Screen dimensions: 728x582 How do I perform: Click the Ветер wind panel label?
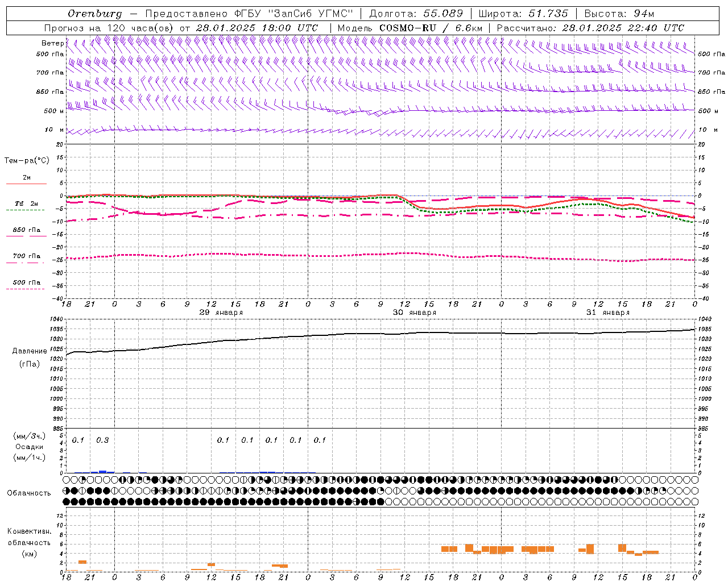click(52, 43)
